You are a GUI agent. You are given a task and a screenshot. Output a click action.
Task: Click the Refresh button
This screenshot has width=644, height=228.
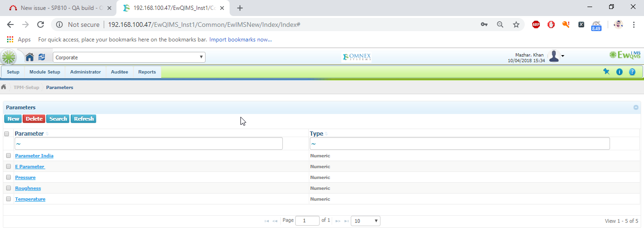coord(83,119)
